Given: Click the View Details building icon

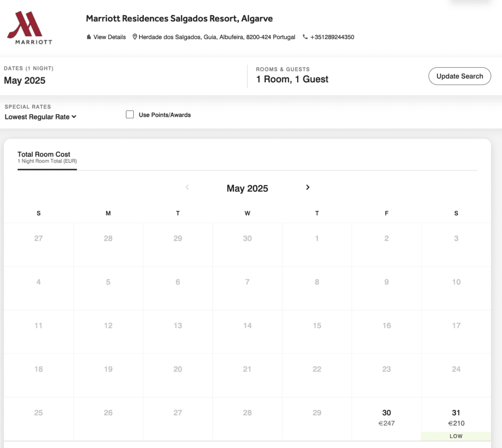Looking at the screenshot, I should 89,37.
